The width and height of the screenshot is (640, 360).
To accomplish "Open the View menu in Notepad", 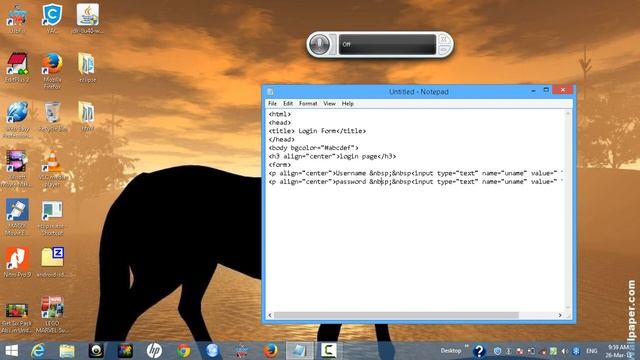I will (x=329, y=104).
